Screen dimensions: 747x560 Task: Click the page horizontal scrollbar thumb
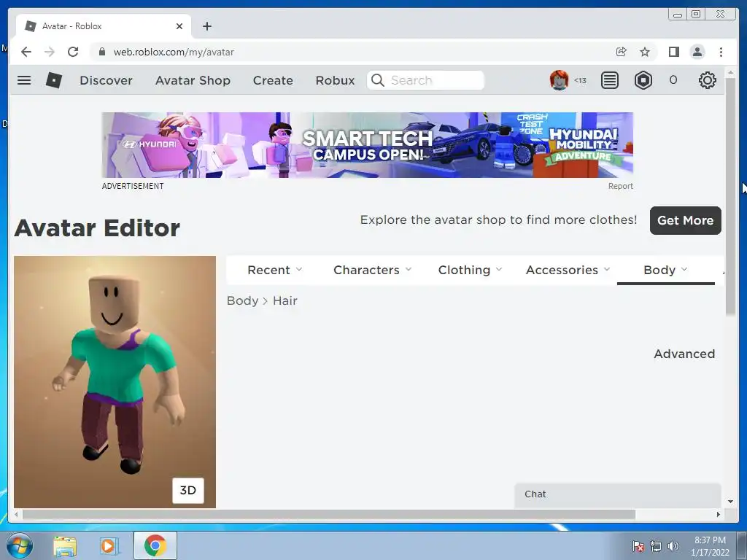329,514
